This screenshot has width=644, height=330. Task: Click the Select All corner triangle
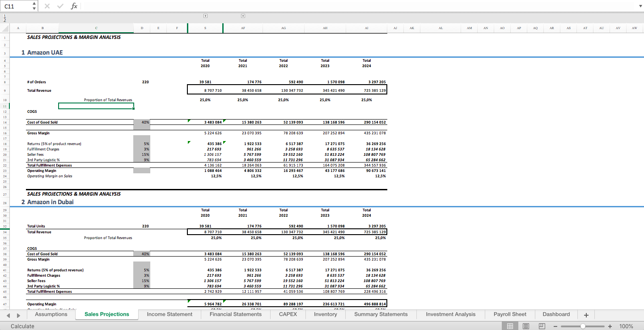pos(4,28)
